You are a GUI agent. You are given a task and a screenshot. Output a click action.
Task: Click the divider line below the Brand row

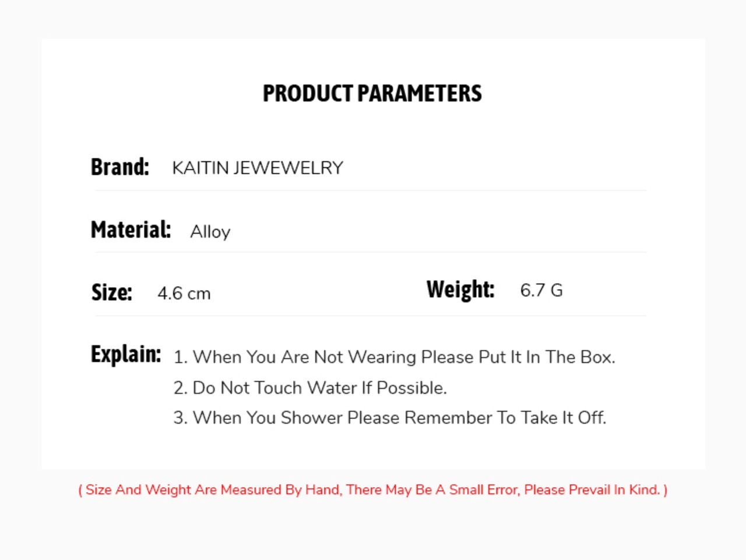(x=371, y=190)
